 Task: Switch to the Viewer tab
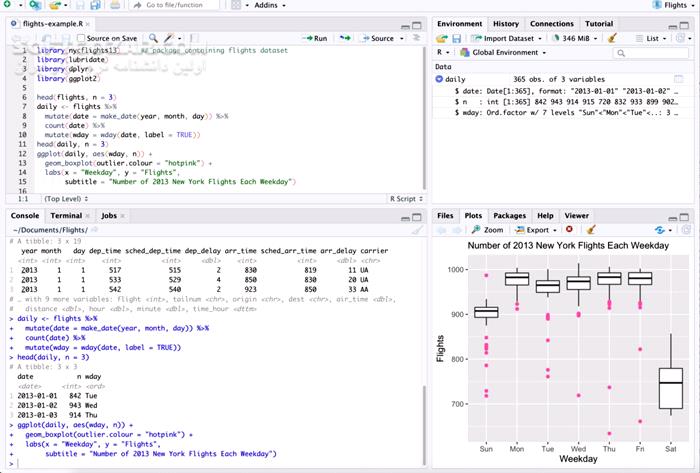point(576,216)
